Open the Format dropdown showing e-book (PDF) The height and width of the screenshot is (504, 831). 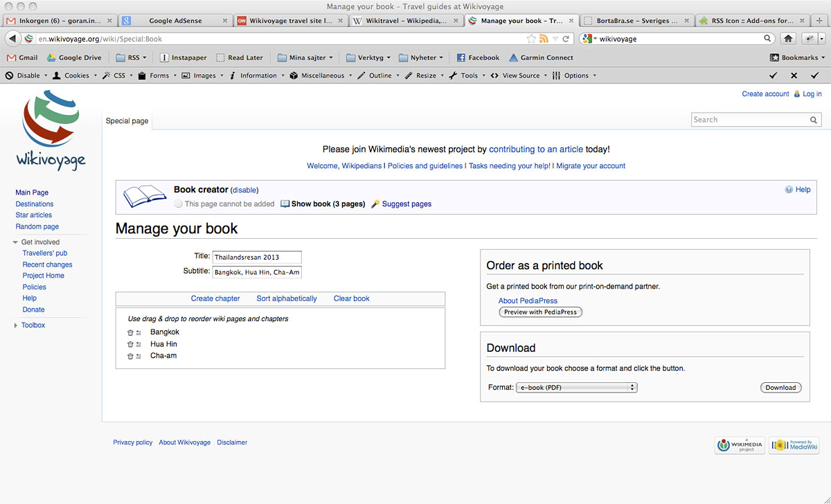pyautogui.click(x=576, y=388)
